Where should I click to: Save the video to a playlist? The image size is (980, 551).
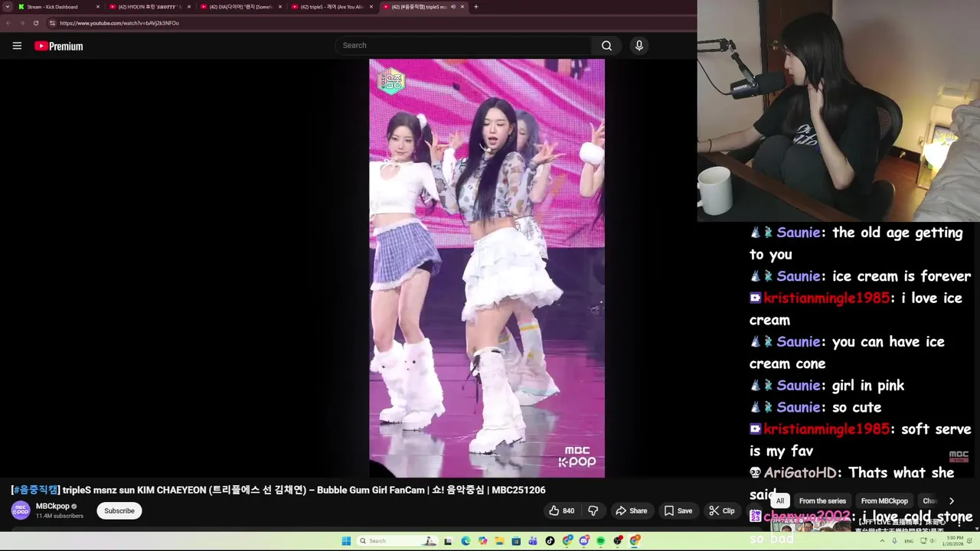[x=678, y=510]
